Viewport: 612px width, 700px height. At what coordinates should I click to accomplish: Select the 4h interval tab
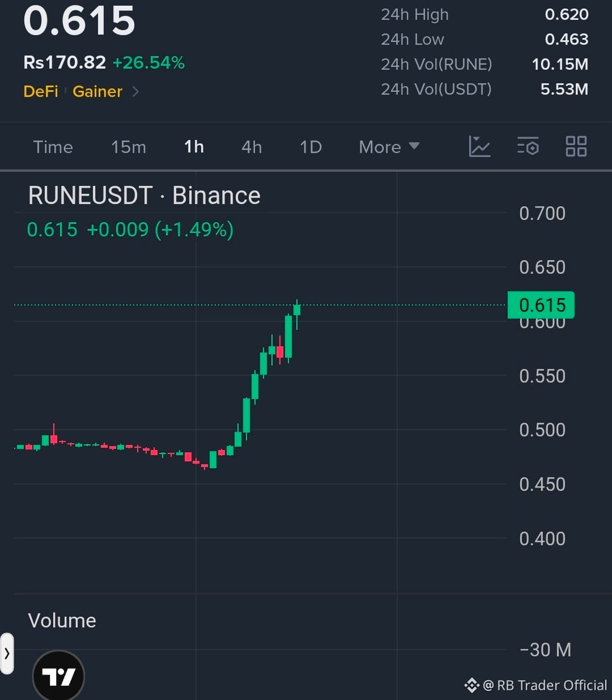pyautogui.click(x=252, y=147)
